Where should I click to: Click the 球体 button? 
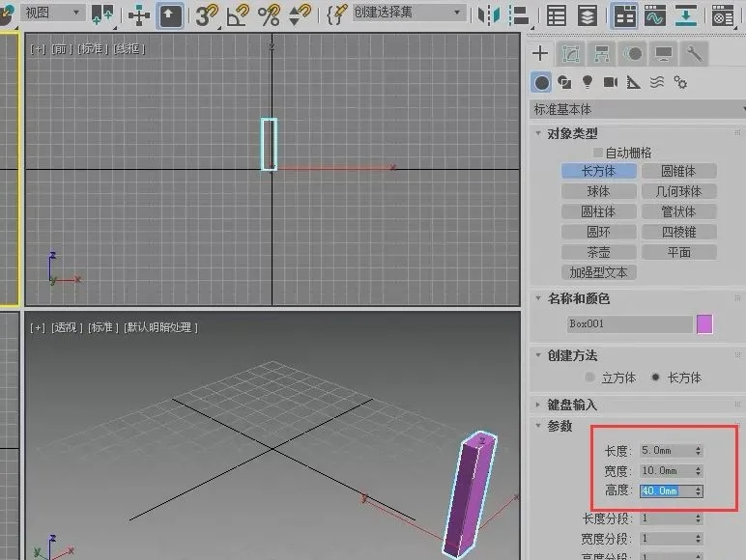coord(598,191)
